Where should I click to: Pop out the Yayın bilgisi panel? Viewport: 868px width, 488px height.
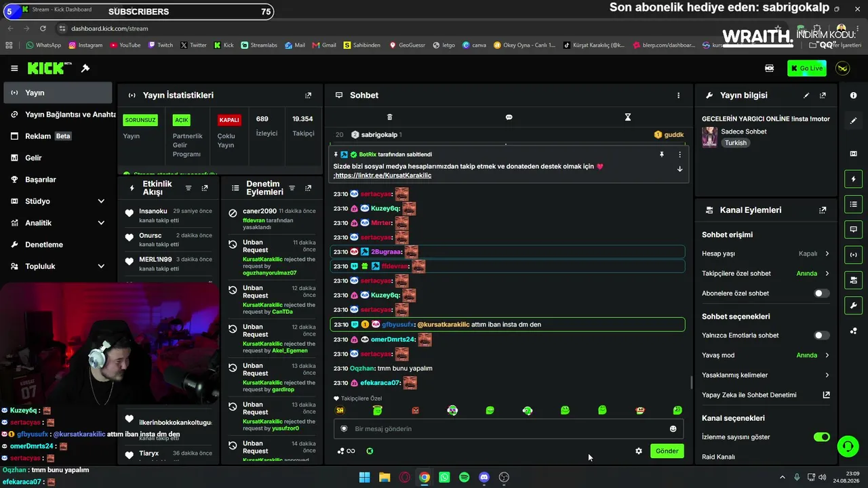[x=823, y=96]
